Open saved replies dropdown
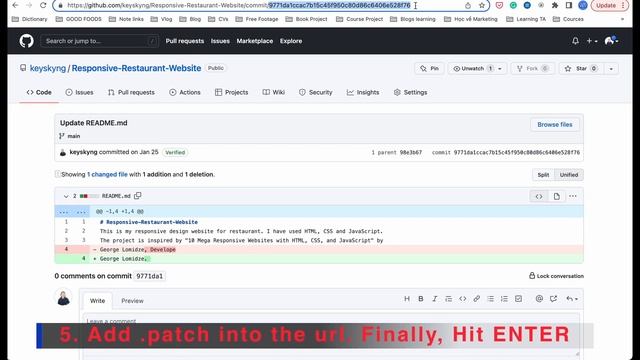The image size is (640, 360). point(572,299)
